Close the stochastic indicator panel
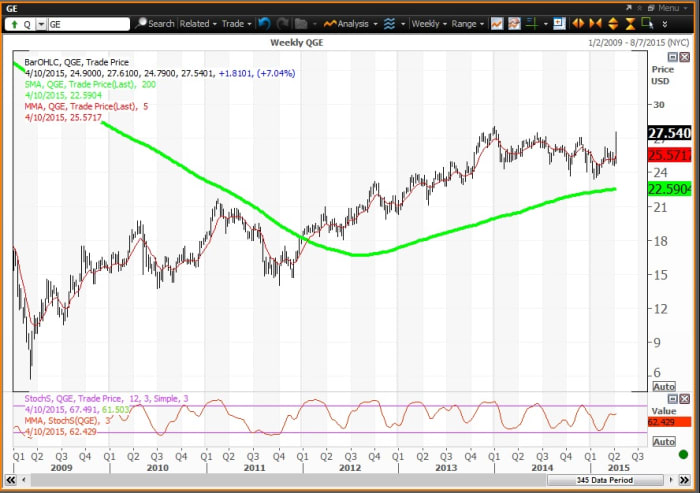This screenshot has height=493, width=700. coord(686,399)
